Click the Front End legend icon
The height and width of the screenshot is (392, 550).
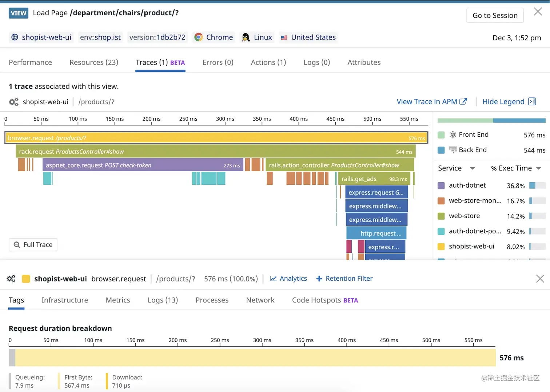tap(453, 135)
